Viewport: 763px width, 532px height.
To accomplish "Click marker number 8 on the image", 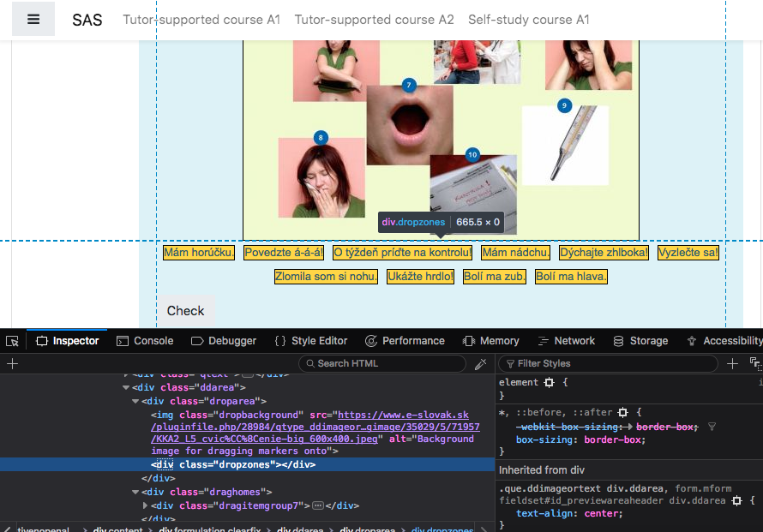I will (x=321, y=138).
